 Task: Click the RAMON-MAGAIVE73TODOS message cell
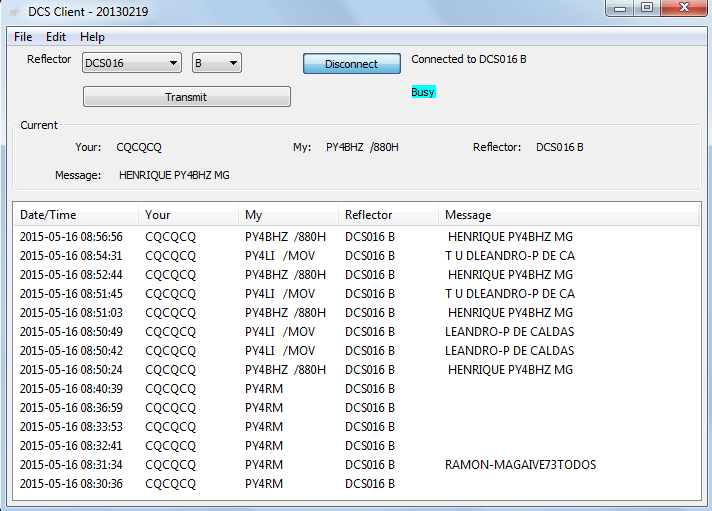click(520, 465)
